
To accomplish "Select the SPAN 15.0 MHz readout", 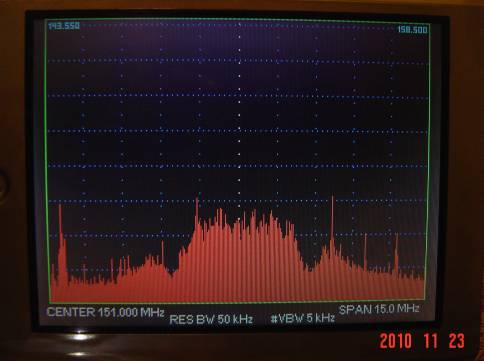I will coord(379,309).
